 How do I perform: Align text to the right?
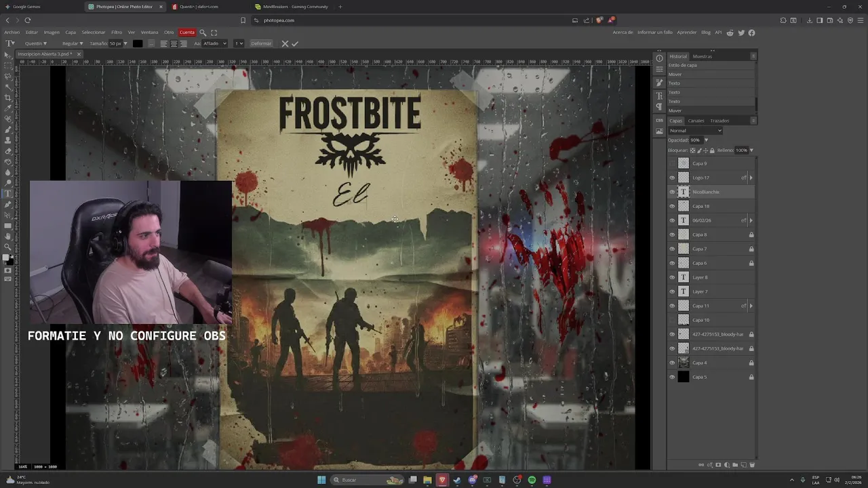[183, 43]
